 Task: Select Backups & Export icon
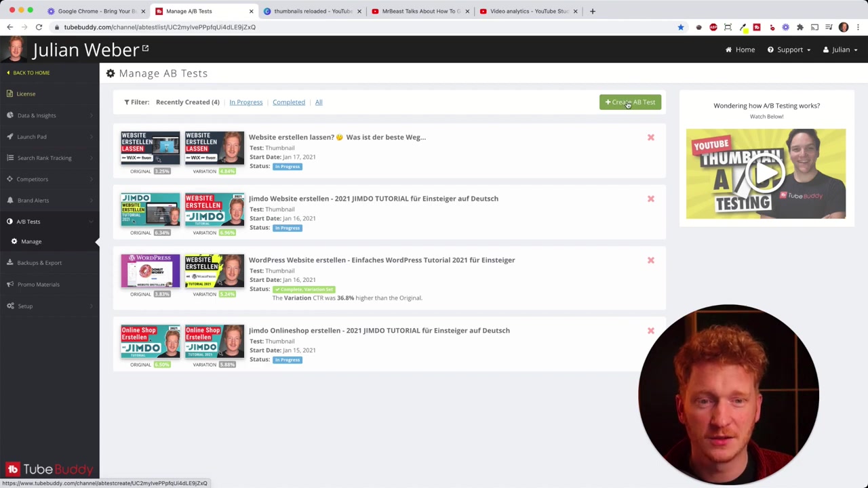pos(10,262)
